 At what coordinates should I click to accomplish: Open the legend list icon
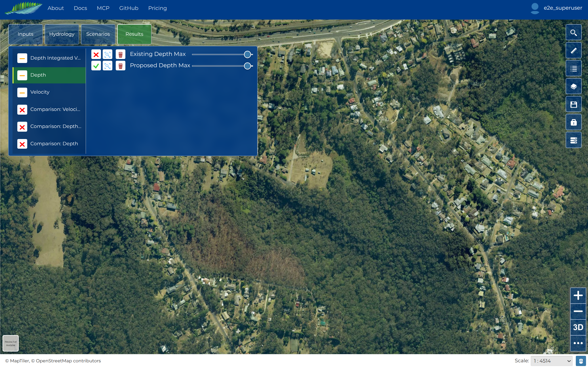[574, 68]
